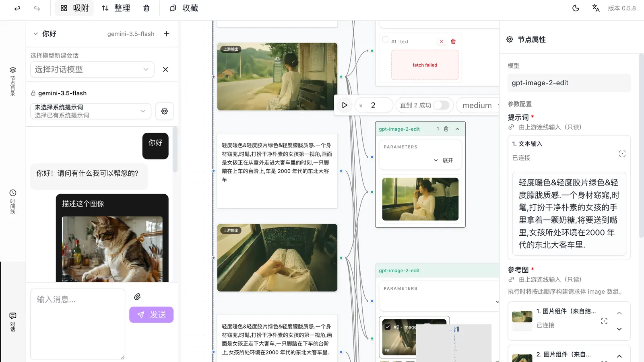
Task: Click the 发送 send button
Action: [x=151, y=315]
